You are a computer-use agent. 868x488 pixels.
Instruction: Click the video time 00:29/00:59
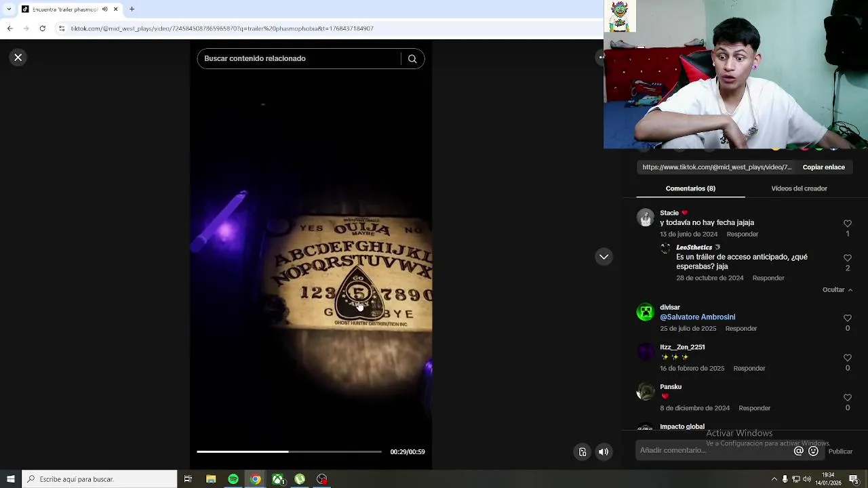tap(408, 452)
